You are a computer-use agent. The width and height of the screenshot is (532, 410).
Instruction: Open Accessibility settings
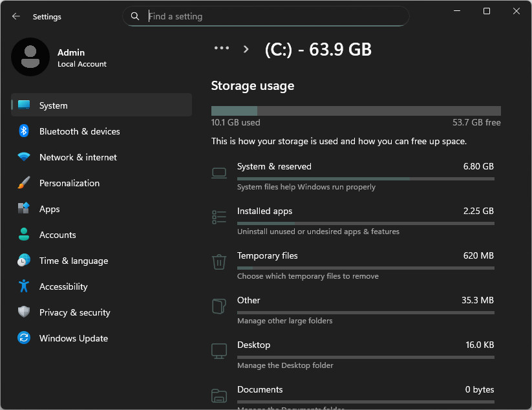[101, 286]
